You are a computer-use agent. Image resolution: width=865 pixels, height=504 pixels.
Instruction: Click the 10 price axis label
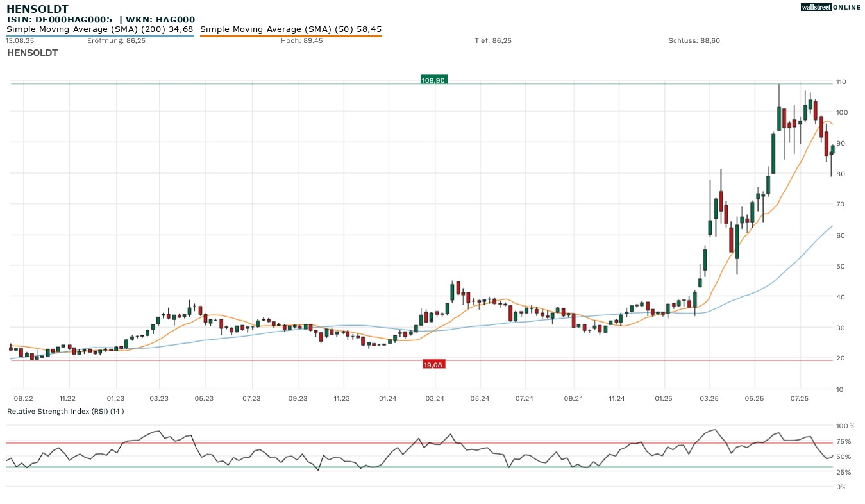coord(841,389)
